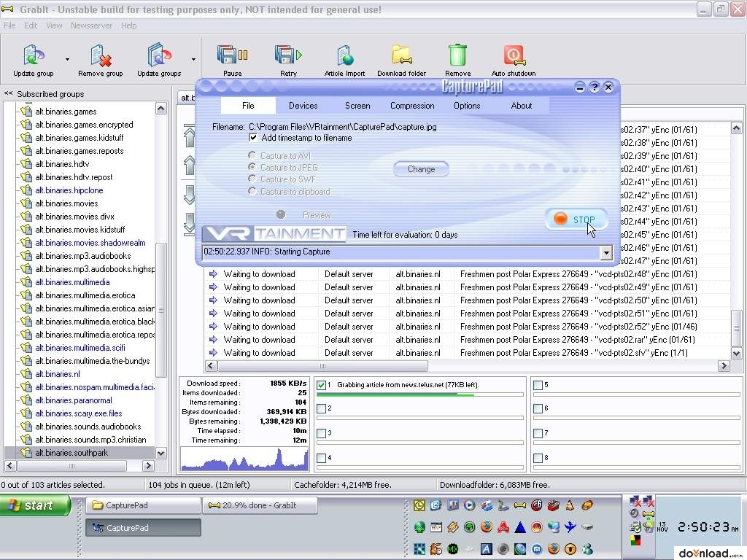Open the Update groups dropdown arrow

click(x=193, y=60)
